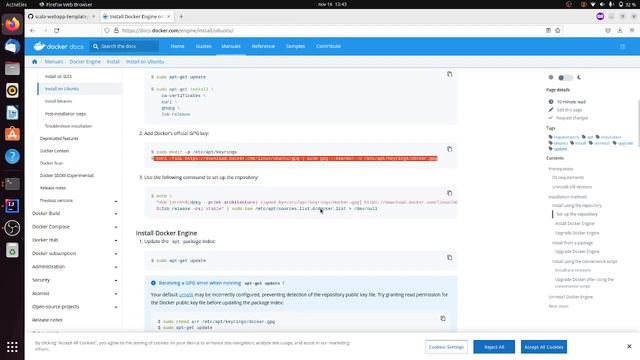The width and height of the screenshot is (640, 360).
Task: Open Deprecated features in the sidebar
Action: pyautogui.click(x=59, y=139)
